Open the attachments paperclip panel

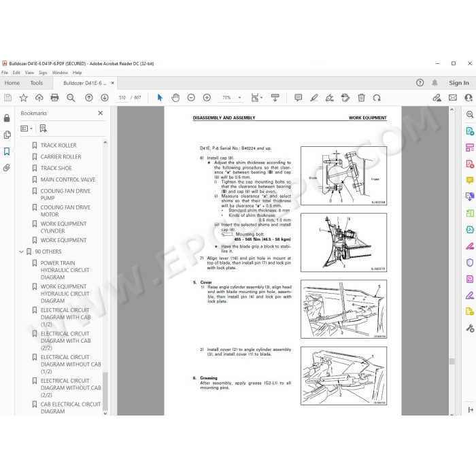[7, 167]
